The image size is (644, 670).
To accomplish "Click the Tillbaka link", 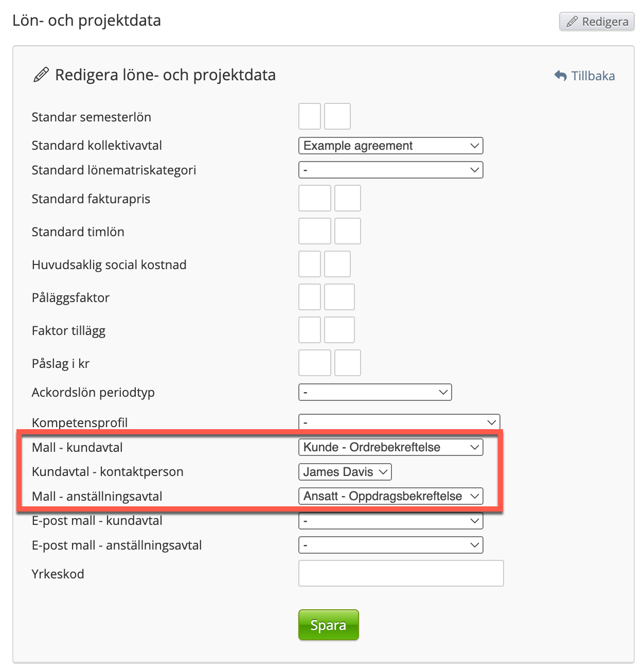I will [x=593, y=76].
